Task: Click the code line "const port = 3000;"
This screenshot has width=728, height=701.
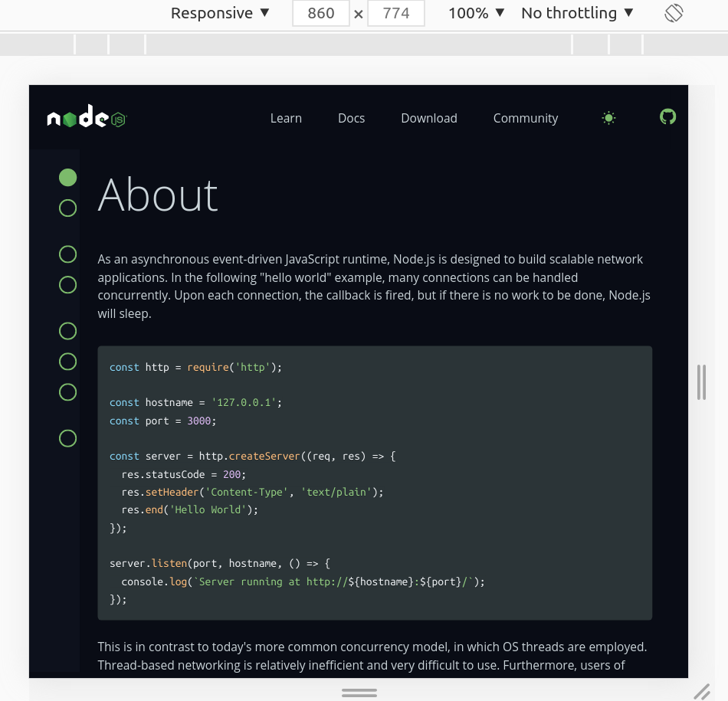Action: (x=163, y=421)
